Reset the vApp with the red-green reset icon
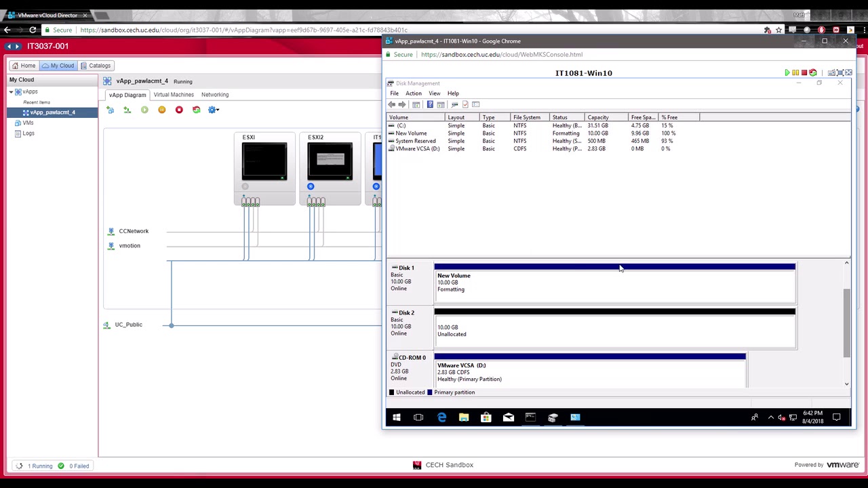 click(x=196, y=110)
